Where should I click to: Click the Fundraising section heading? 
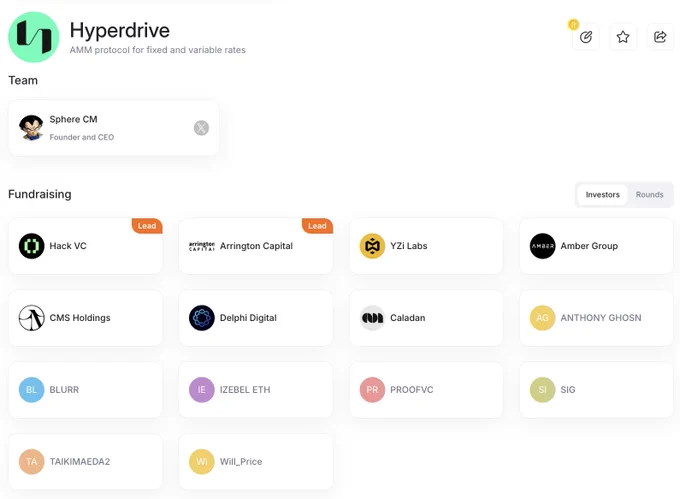coord(40,194)
